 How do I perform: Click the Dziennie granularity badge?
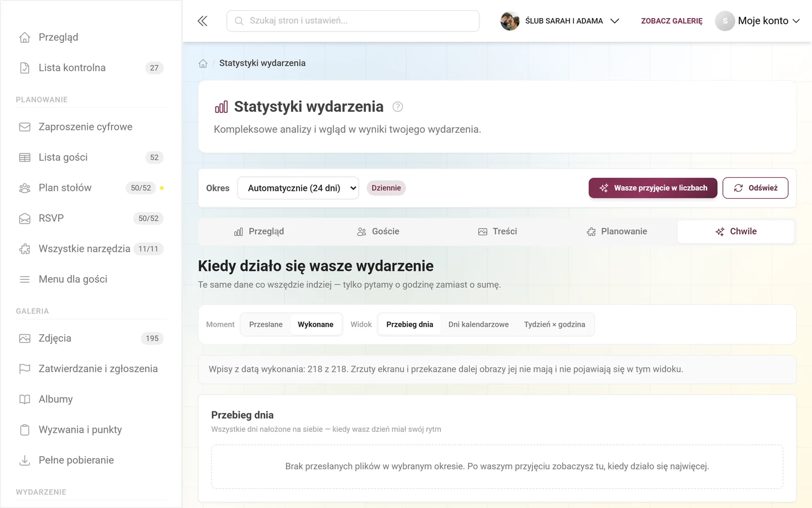tap(386, 188)
